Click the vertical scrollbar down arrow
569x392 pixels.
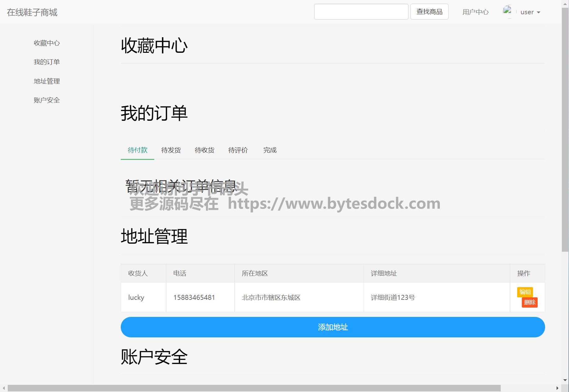click(x=565, y=380)
